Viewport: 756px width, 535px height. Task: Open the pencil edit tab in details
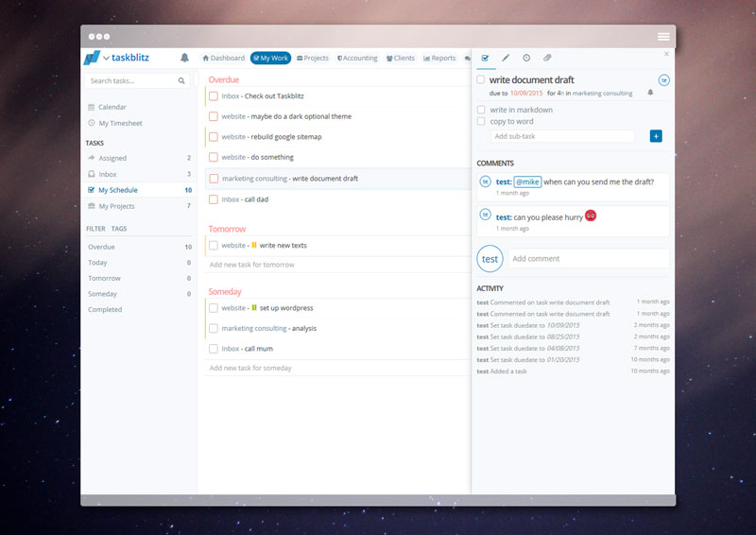click(x=506, y=58)
